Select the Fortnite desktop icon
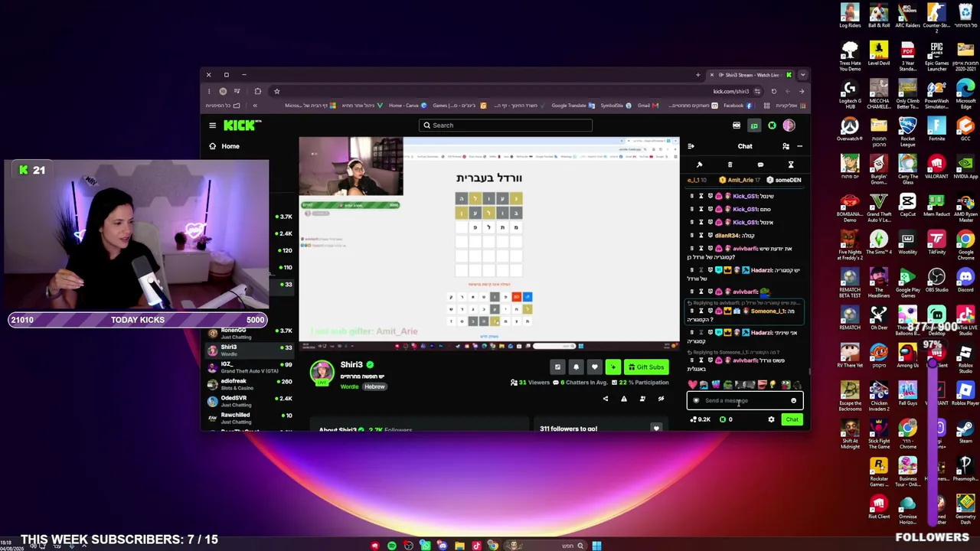Screen dimensions: 980x551 (936, 130)
